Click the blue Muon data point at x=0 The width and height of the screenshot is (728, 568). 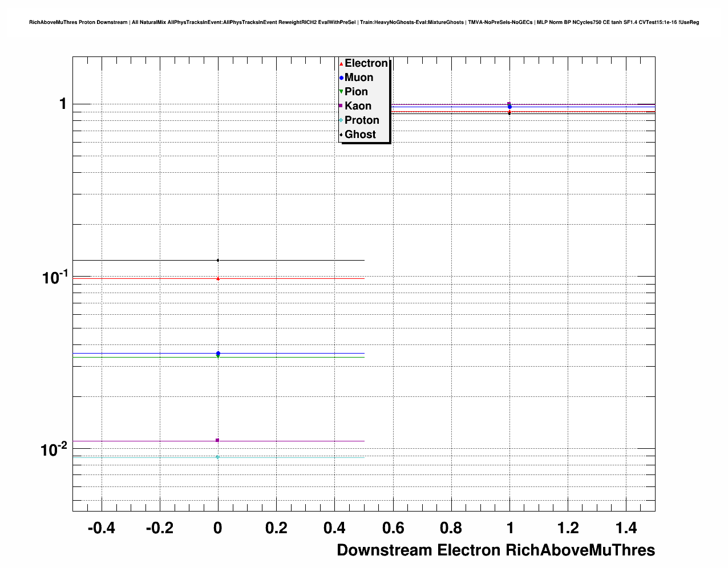[218, 354]
